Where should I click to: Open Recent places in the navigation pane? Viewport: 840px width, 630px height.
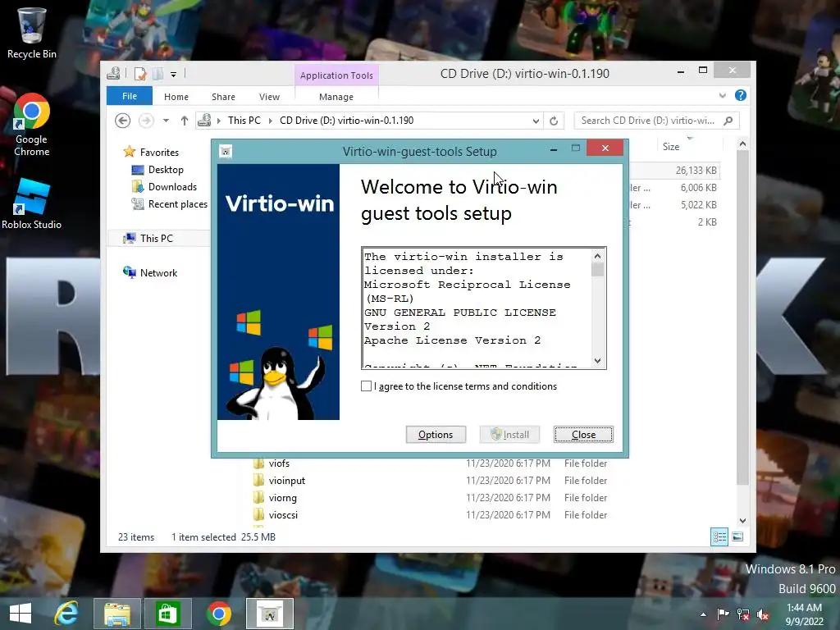[x=177, y=203]
